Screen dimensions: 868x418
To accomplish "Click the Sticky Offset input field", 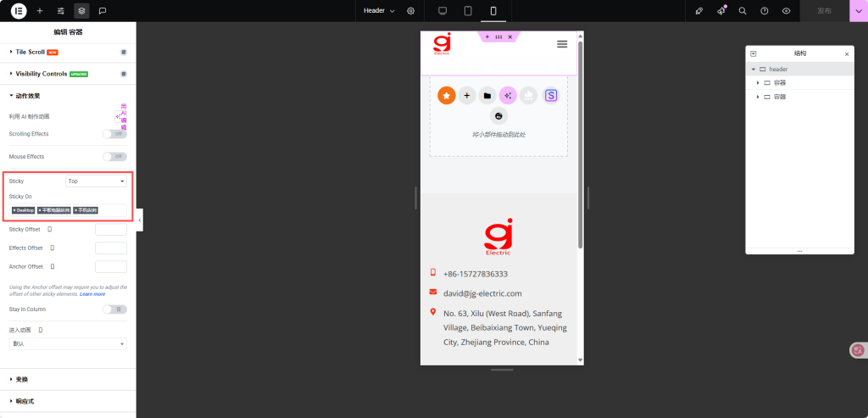I will tap(111, 230).
